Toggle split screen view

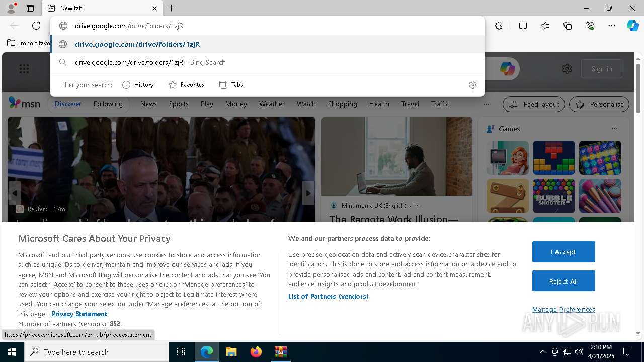coord(523,26)
